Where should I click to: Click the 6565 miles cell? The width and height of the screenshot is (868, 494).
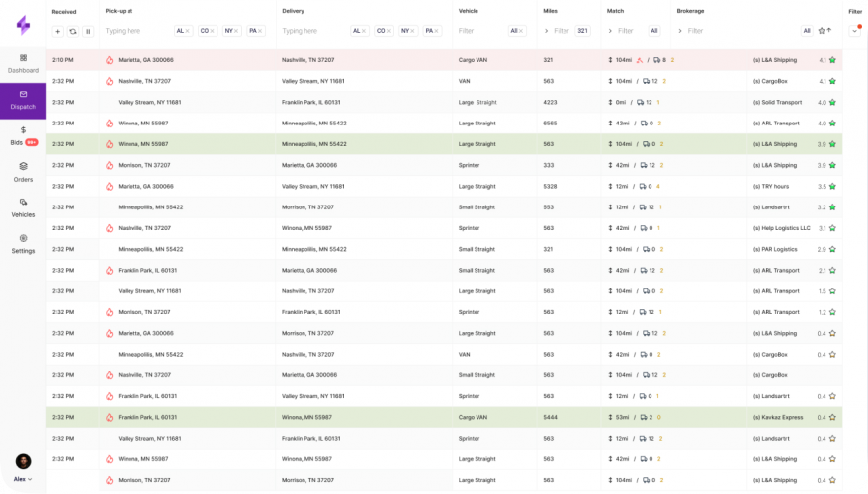click(x=550, y=123)
